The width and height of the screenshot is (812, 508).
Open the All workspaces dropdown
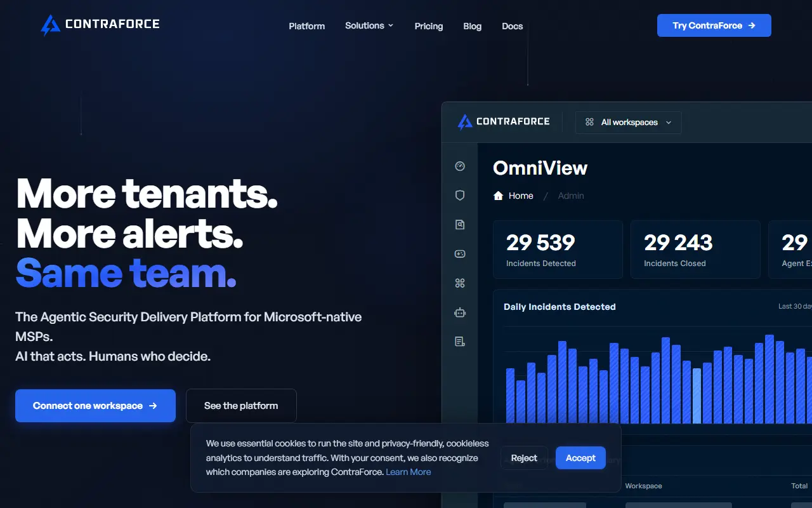point(628,123)
